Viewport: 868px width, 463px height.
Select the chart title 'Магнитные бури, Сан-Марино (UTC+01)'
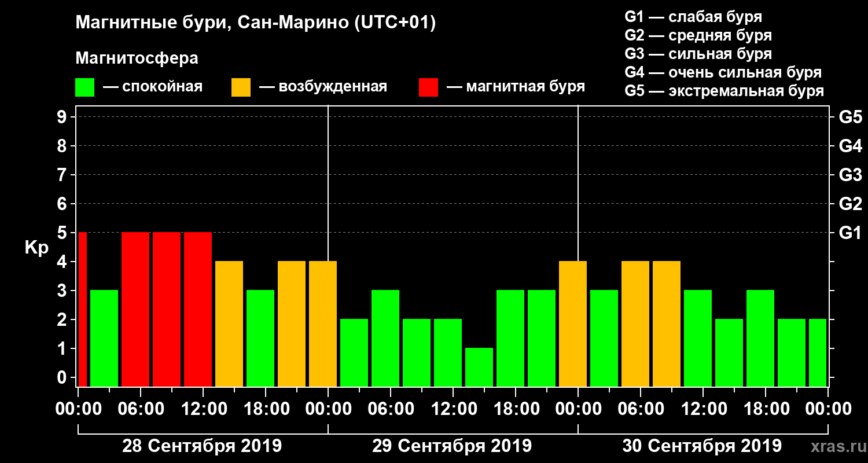[255, 24]
